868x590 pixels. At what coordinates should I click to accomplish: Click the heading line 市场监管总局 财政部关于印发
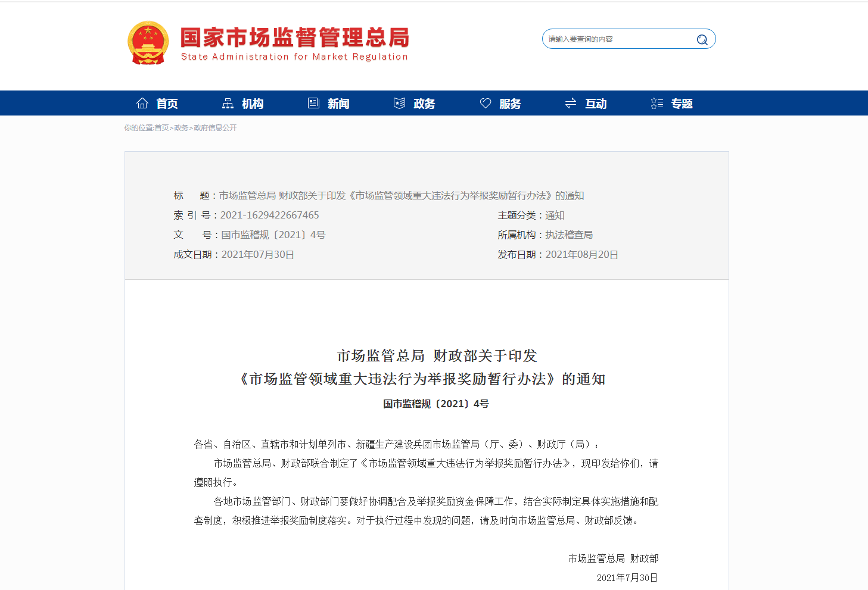coord(437,356)
